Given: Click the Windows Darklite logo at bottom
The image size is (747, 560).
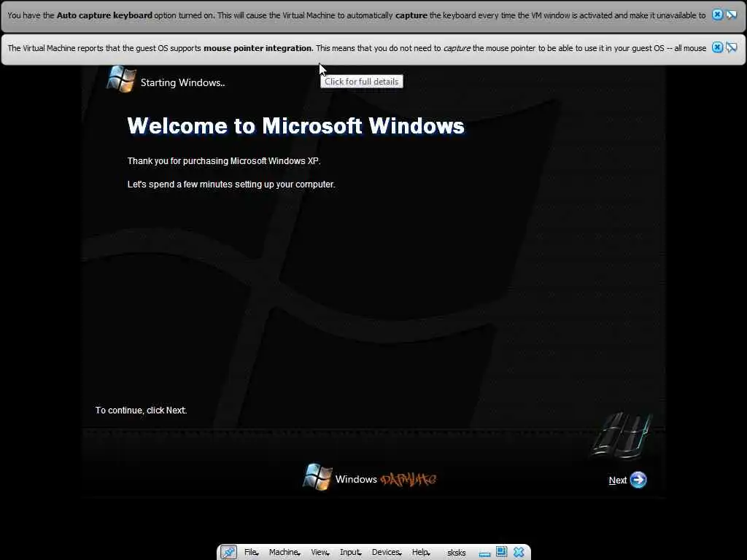Looking at the screenshot, I should (370, 478).
